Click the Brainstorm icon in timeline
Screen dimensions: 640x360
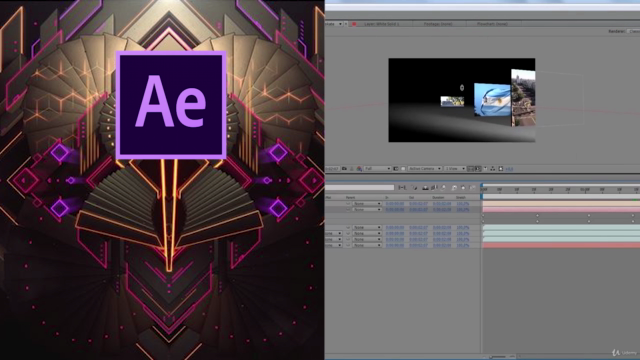tap(454, 188)
